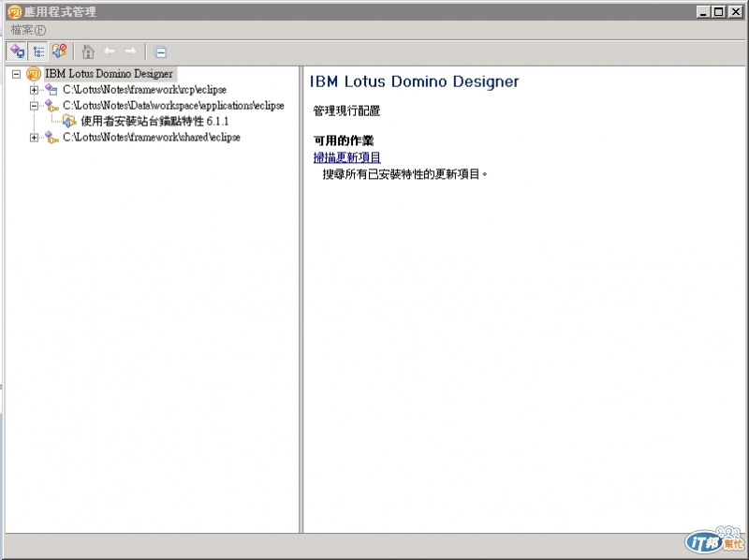
Task: Select C:\Lotus\Notes\framework\shared\eclipse tree item
Action: pos(152,138)
